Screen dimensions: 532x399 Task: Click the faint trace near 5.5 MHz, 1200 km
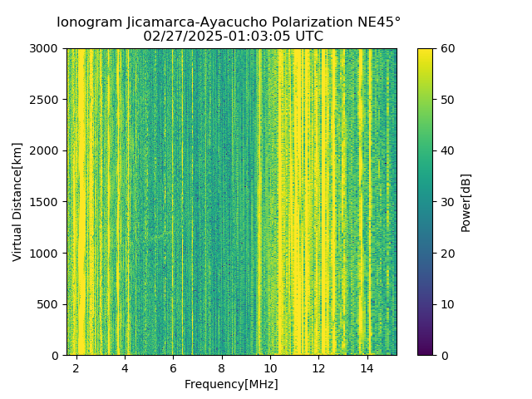click(158, 235)
